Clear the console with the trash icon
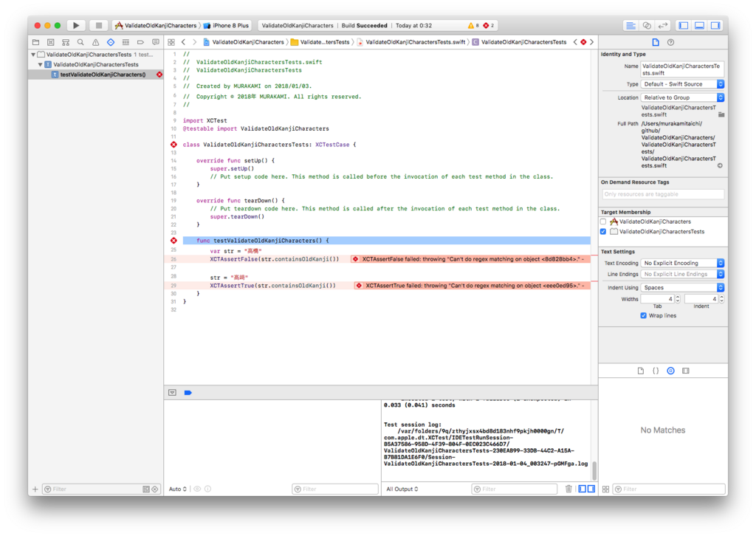The image size is (756, 536). (x=568, y=489)
